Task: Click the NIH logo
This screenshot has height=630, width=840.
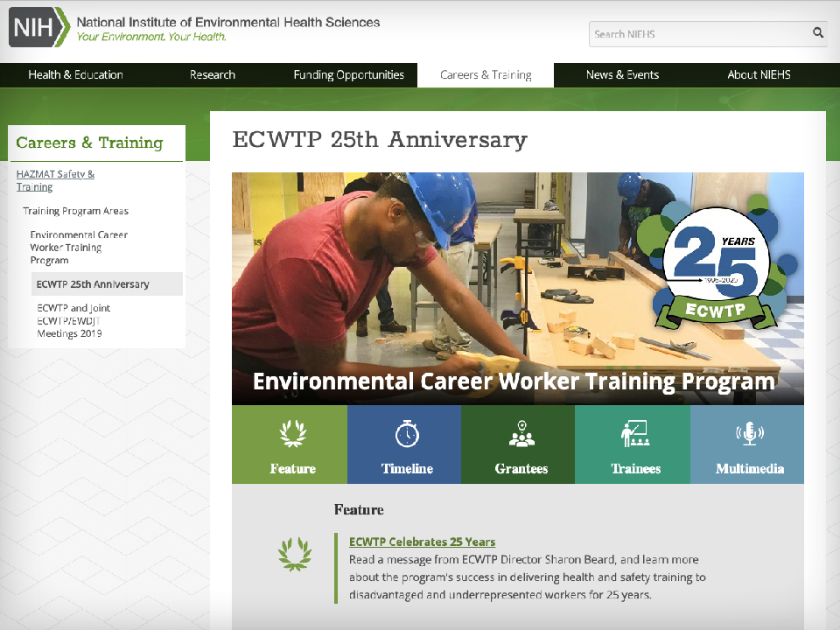Action: coord(39,27)
